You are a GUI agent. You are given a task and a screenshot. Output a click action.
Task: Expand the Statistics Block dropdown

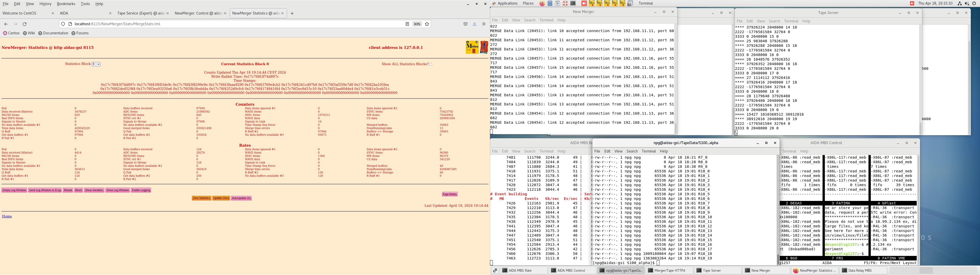coord(96,64)
